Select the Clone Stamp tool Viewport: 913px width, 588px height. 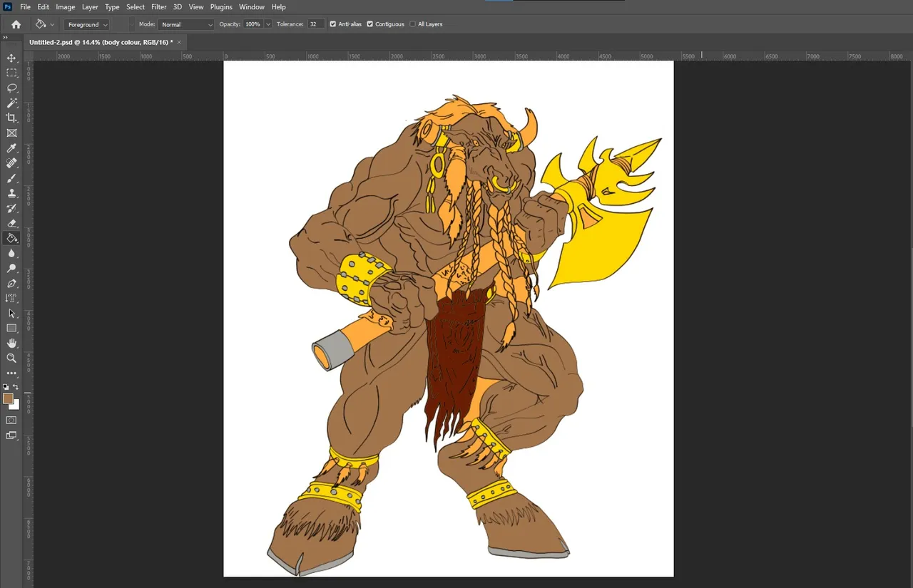(x=11, y=193)
